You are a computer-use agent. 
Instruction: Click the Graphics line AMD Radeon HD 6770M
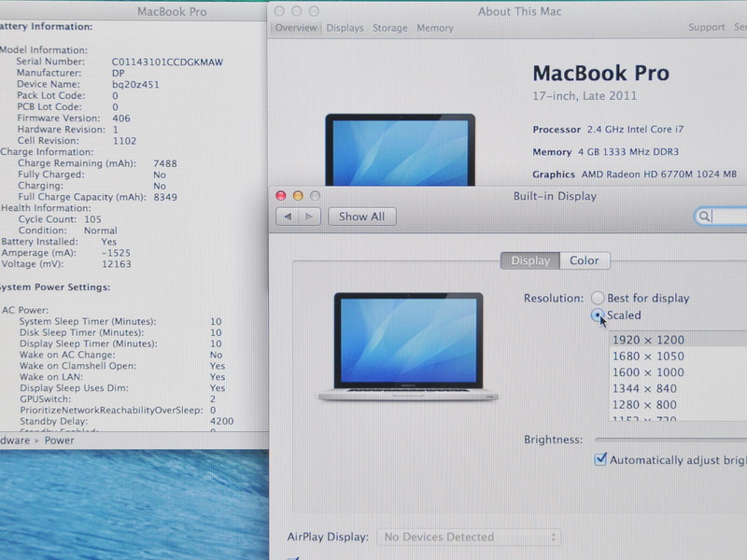click(x=635, y=175)
